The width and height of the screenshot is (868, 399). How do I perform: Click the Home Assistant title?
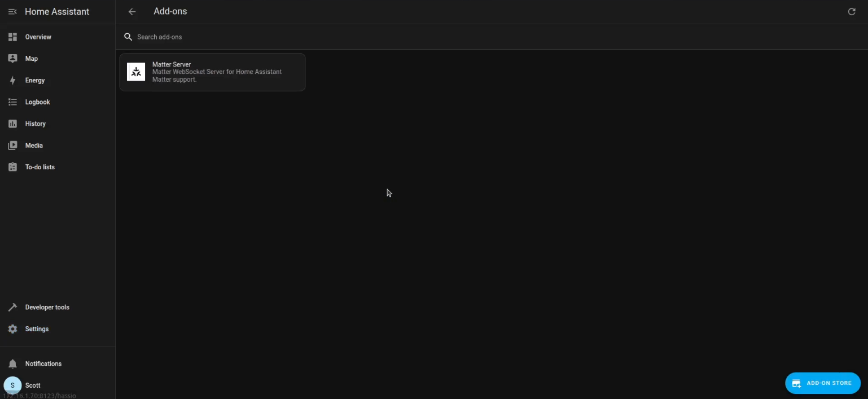[57, 12]
